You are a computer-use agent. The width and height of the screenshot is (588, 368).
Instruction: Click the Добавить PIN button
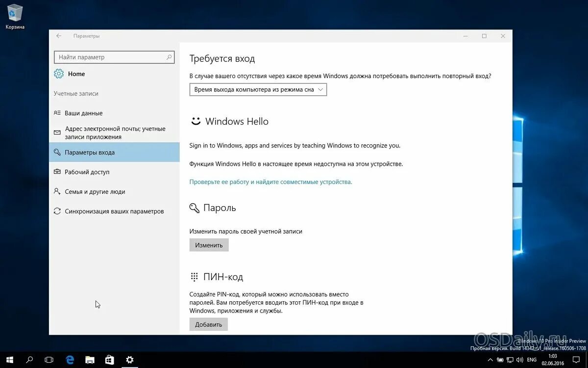tap(209, 324)
